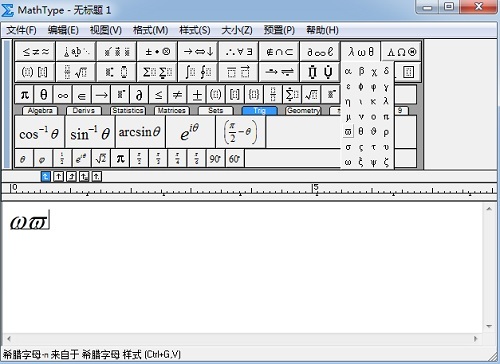Insert gamma from the Greek palette
This screenshot has width=500, height=364.
tap(386, 87)
